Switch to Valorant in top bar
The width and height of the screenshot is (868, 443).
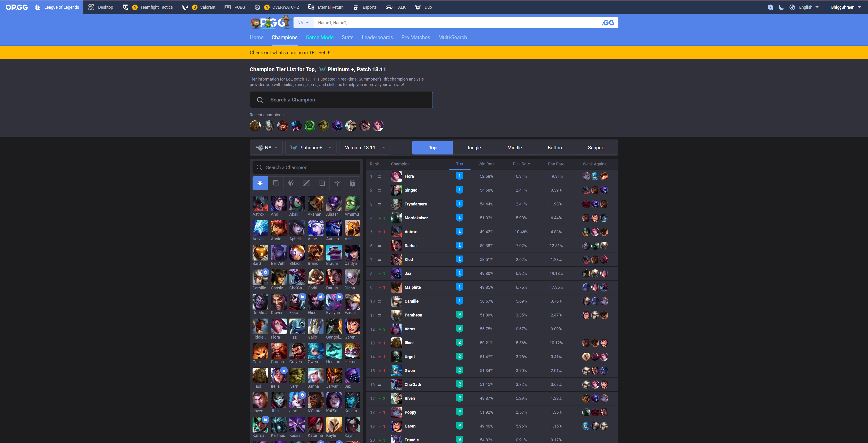(199, 7)
